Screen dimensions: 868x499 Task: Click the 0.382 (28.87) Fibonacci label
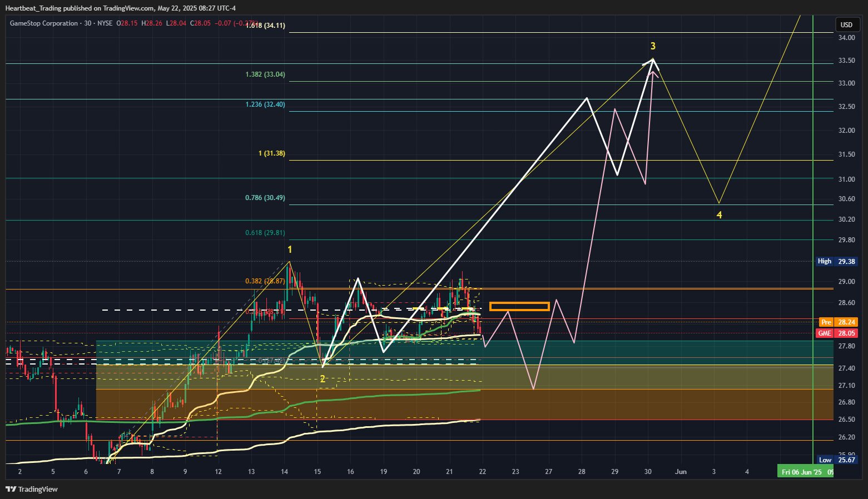click(x=265, y=281)
